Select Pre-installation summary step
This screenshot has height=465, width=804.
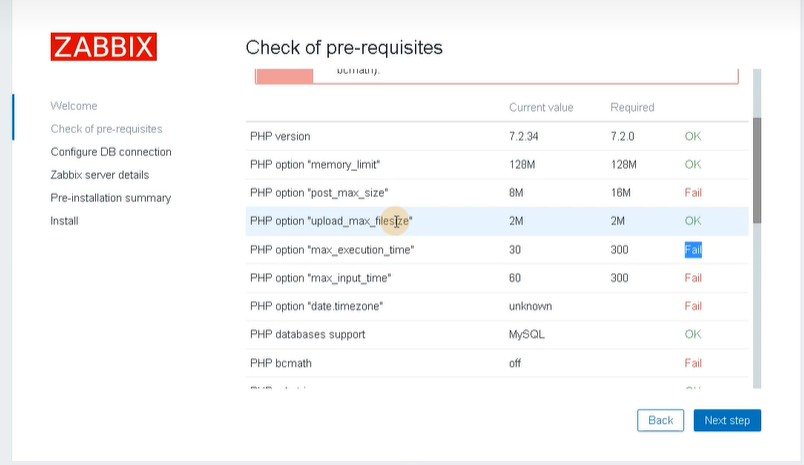pos(111,198)
